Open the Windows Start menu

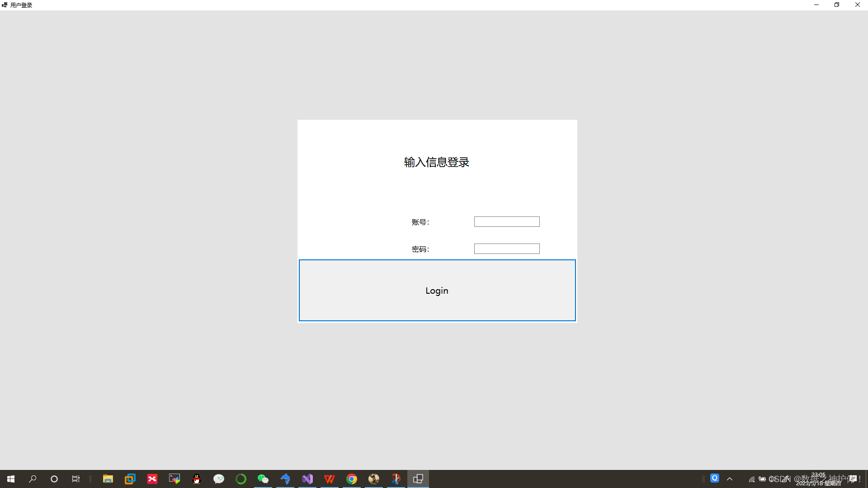click(x=11, y=479)
